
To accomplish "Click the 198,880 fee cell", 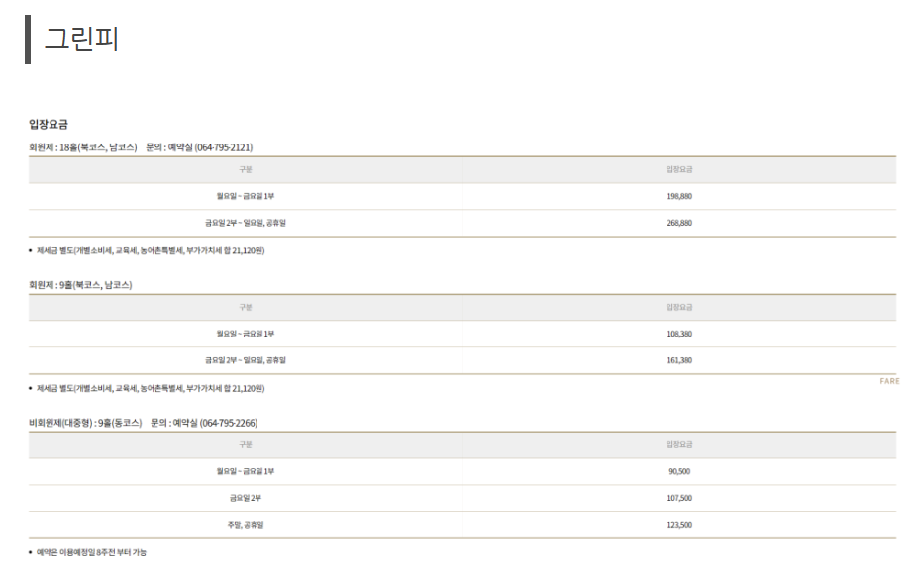I will [x=679, y=196].
